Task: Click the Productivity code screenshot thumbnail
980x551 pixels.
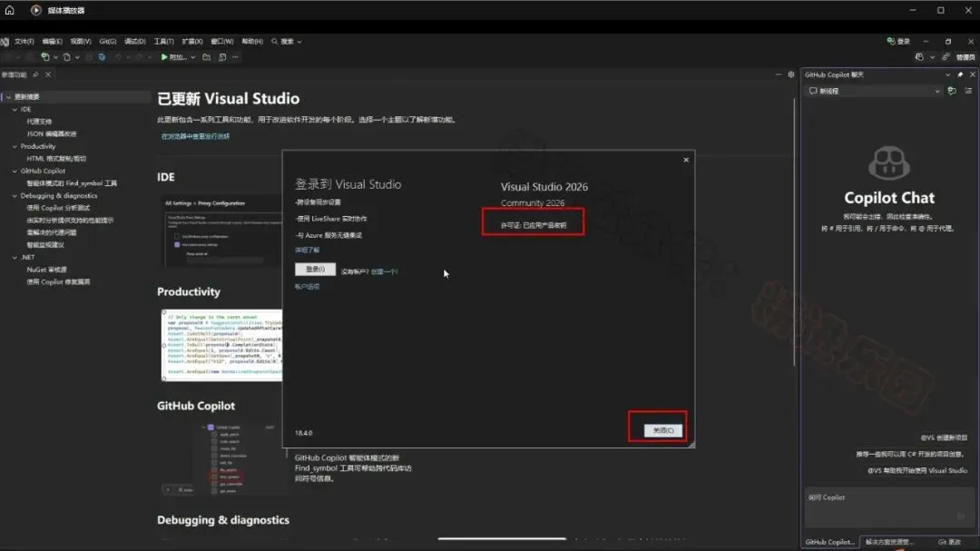Action: point(222,345)
